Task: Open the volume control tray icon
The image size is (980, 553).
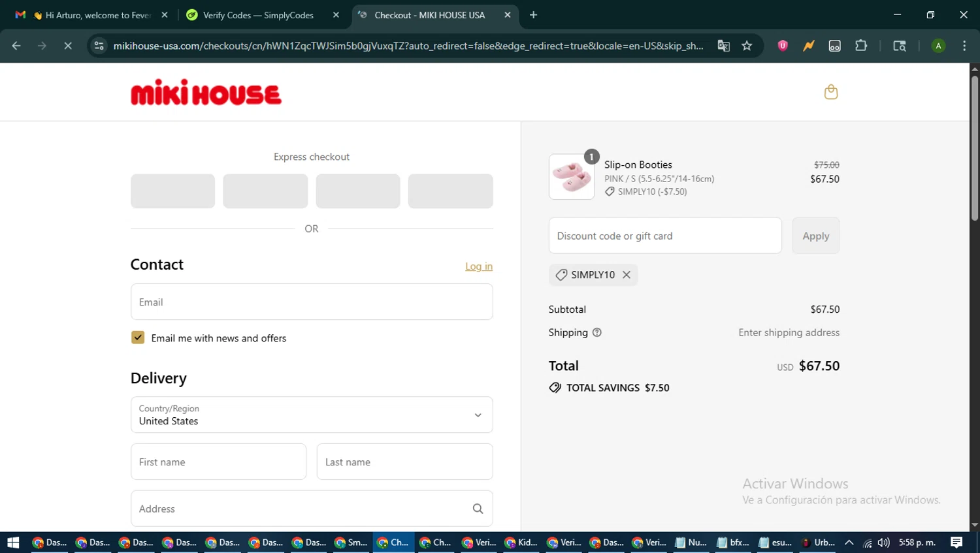Action: click(884, 543)
